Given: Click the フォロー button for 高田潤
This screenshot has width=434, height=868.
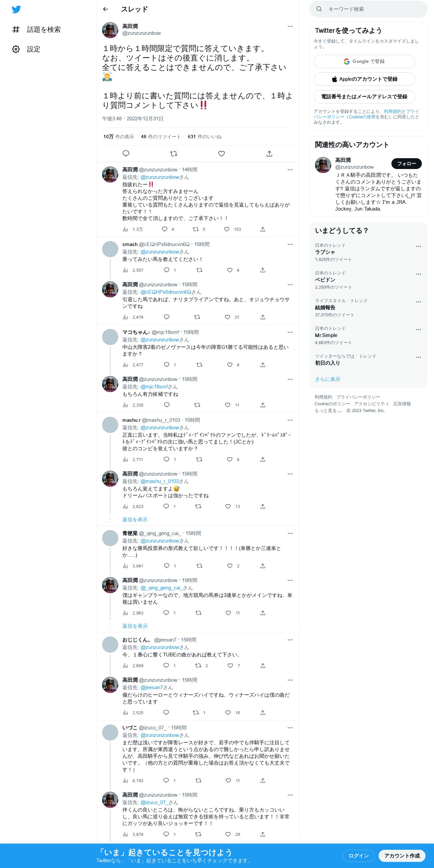Looking at the screenshot, I should tap(407, 164).
